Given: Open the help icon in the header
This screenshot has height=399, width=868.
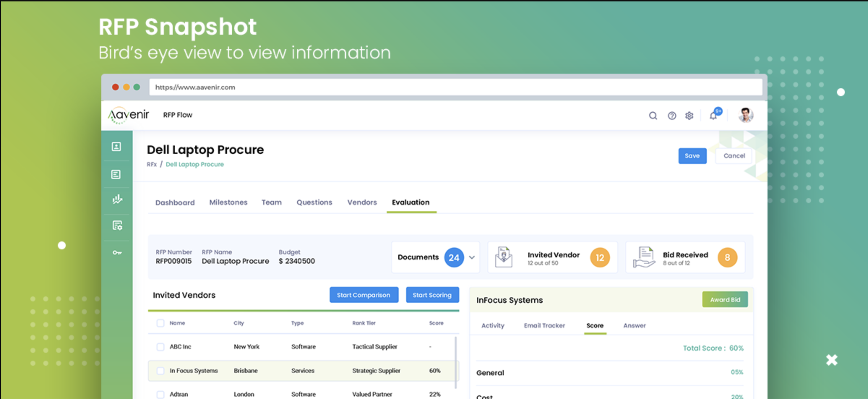Looking at the screenshot, I should coord(671,116).
